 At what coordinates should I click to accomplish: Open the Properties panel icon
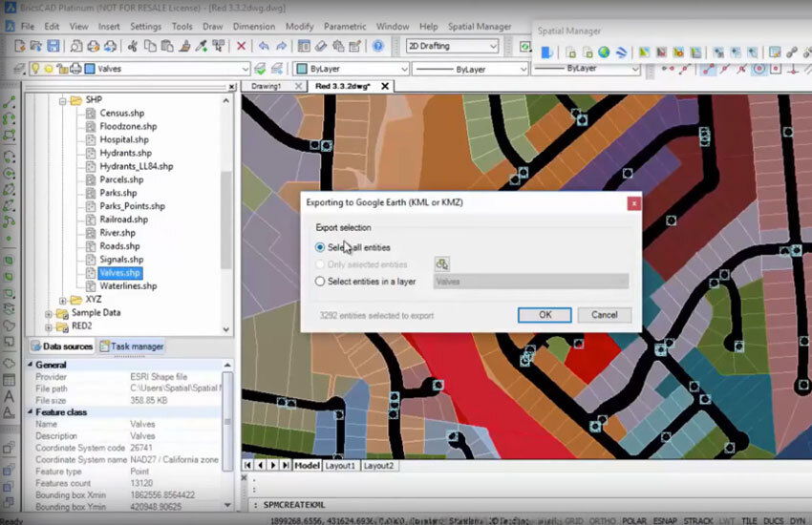(x=304, y=46)
